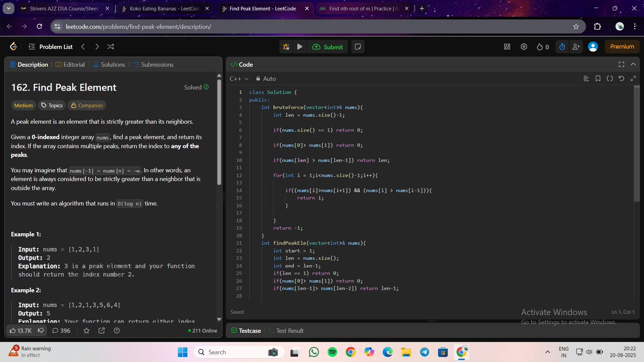
Task: Switch to the Solutions tab
Action: [x=109, y=64]
